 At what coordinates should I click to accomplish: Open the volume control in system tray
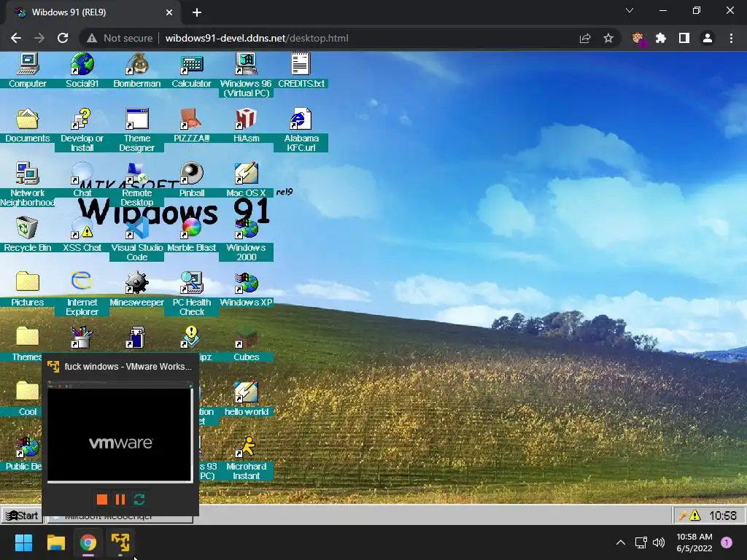pos(659,542)
